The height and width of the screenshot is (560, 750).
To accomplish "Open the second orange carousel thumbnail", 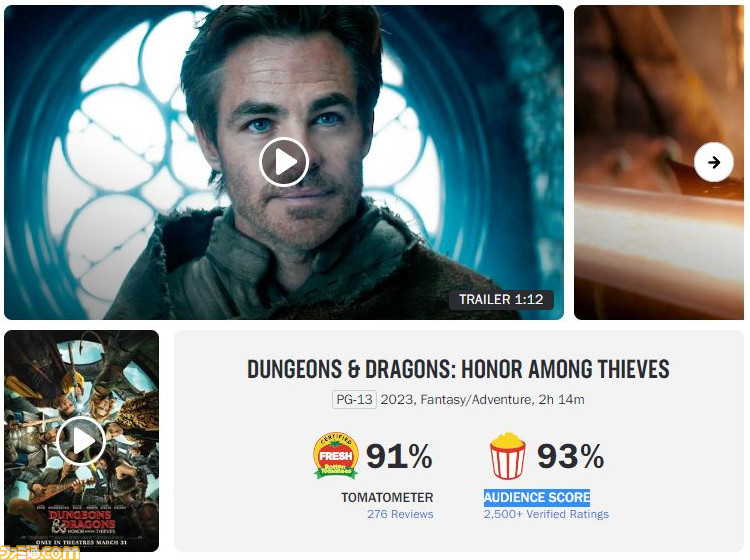I will 659,162.
